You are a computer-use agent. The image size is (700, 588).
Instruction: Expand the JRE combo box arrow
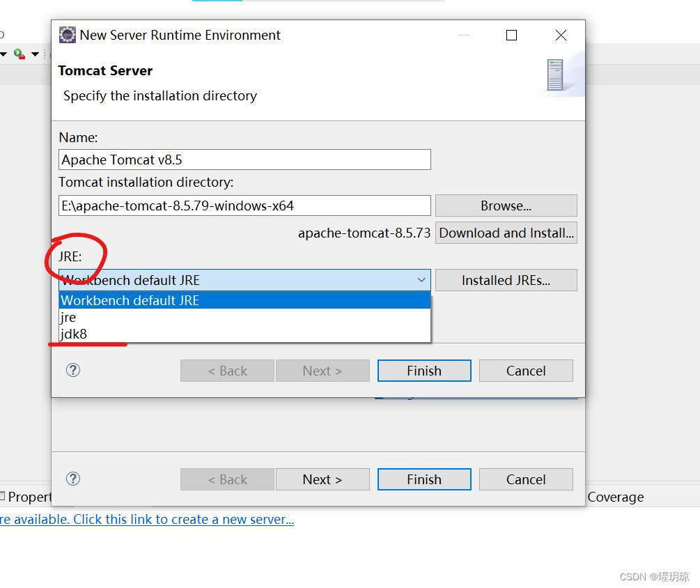421,280
